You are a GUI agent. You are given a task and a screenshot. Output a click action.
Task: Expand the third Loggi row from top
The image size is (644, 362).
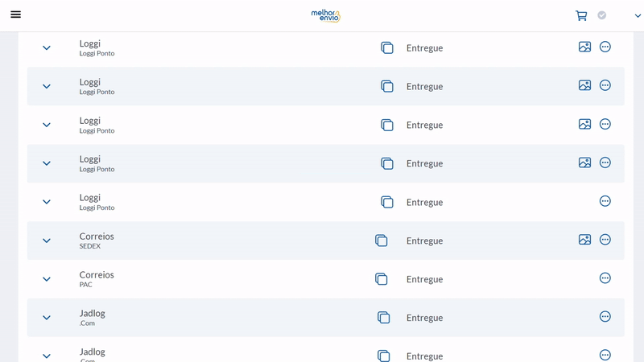click(47, 125)
